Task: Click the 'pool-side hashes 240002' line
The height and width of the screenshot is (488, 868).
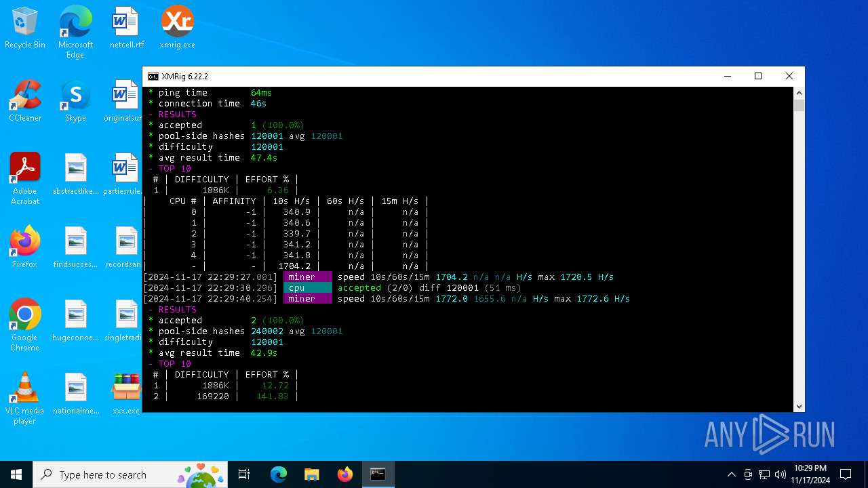Action: pyautogui.click(x=245, y=331)
